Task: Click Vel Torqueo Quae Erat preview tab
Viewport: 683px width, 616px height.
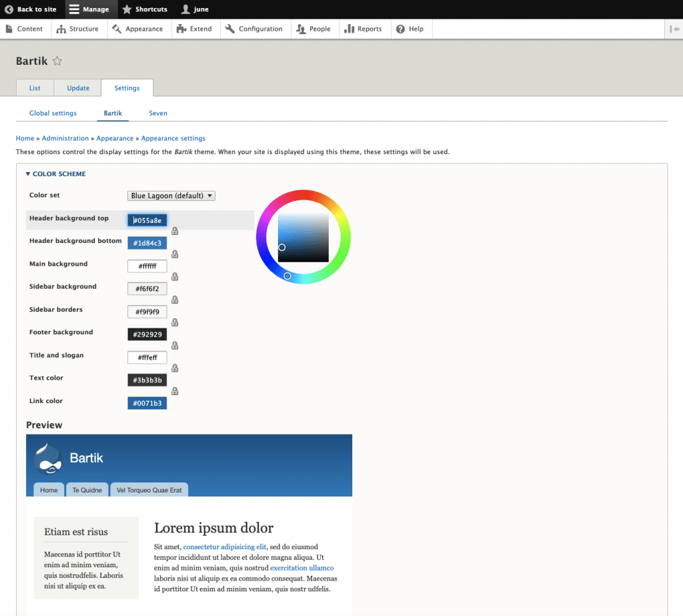Action: [x=149, y=490]
